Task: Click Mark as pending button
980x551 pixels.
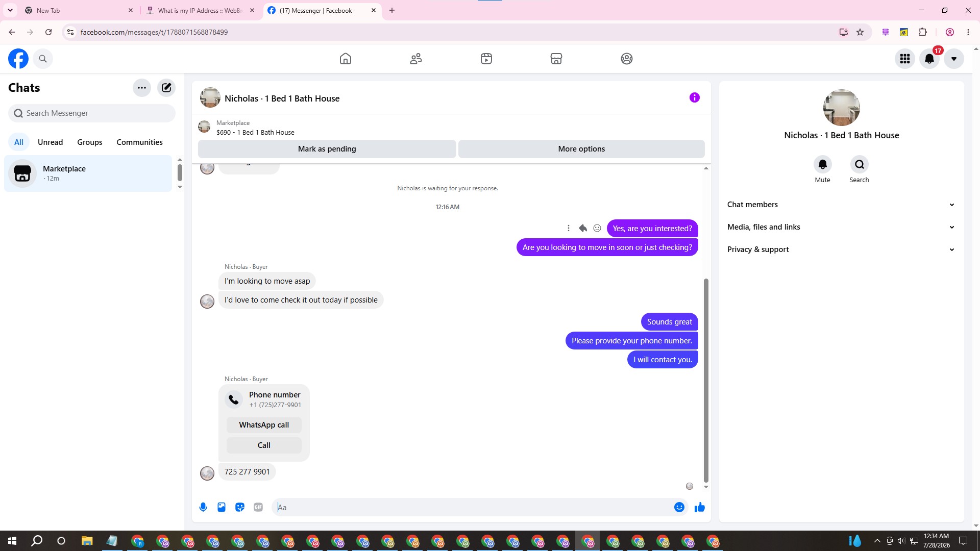Action: click(x=327, y=149)
